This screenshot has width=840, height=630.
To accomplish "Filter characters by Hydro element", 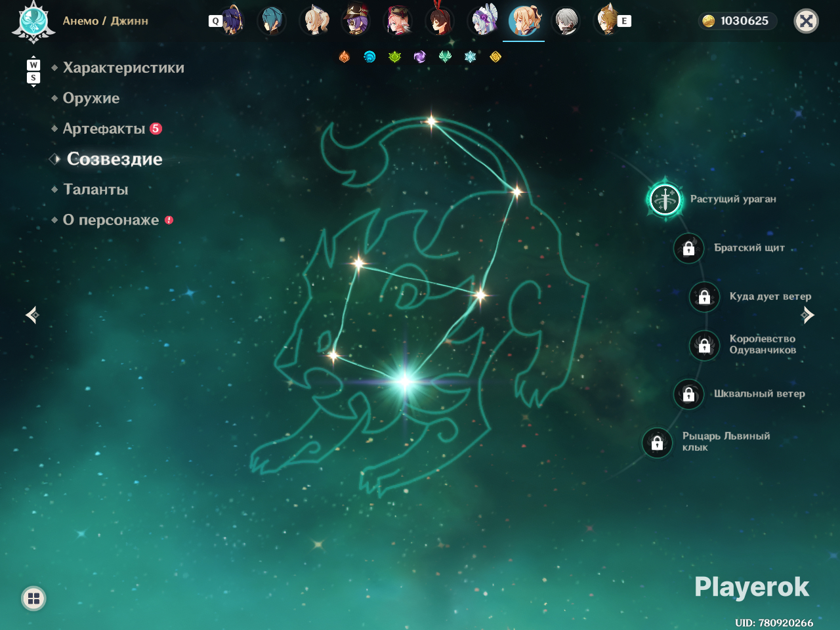I will pos(369,57).
